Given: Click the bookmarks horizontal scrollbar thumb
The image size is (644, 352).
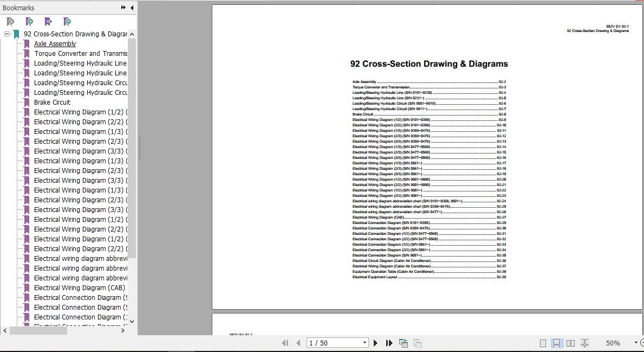Looking at the screenshot, I should pos(38,330).
